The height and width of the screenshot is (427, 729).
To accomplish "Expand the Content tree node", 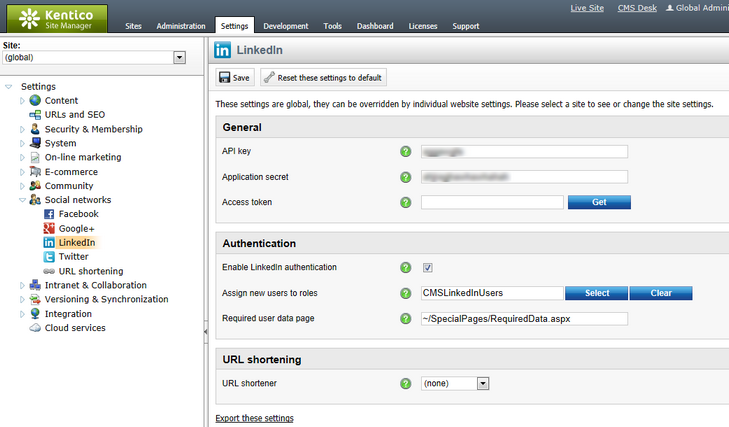I will point(22,100).
